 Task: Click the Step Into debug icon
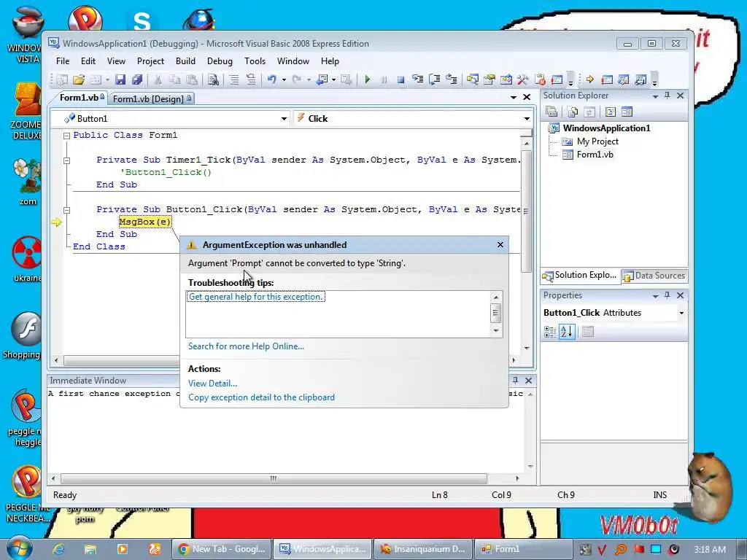(x=418, y=79)
